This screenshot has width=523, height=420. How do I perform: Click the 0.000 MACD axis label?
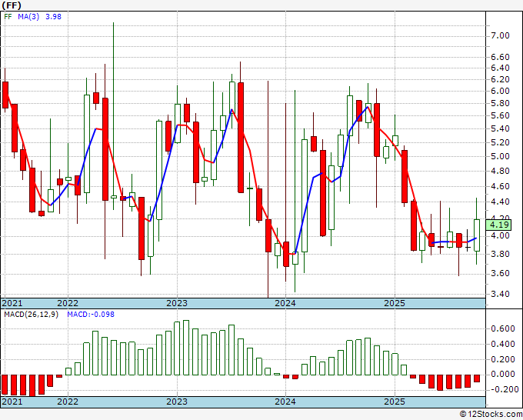[503, 375]
